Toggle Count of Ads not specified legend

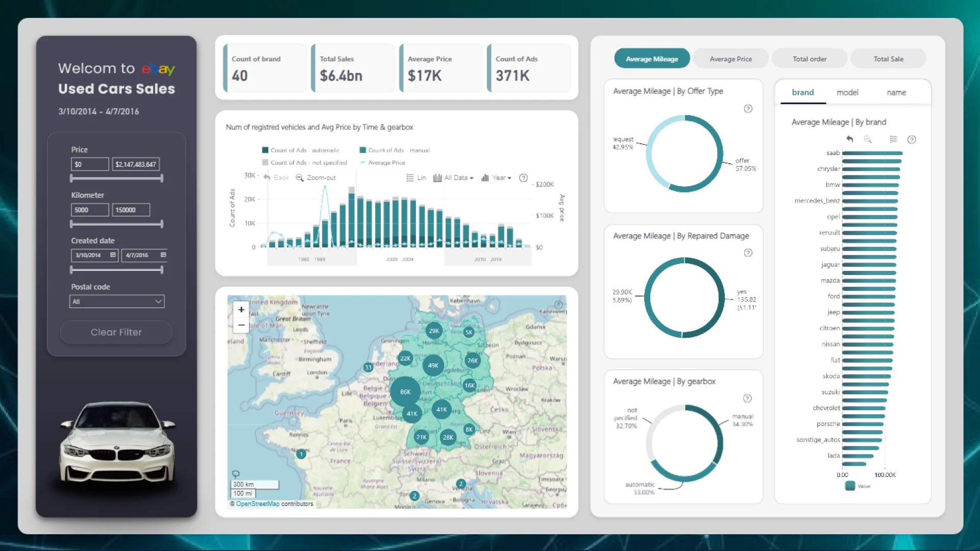pos(304,162)
